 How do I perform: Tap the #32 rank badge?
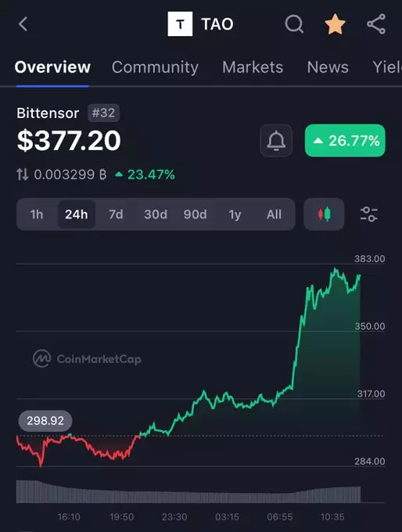[103, 113]
